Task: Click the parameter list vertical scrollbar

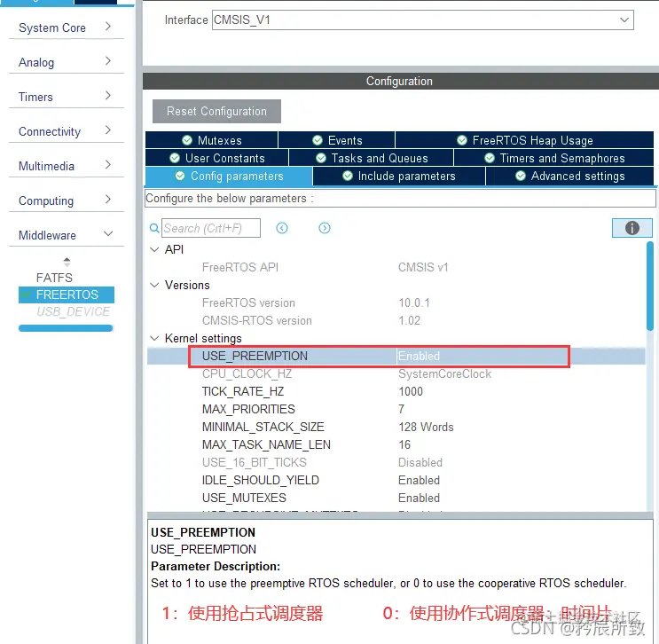Action: [x=650, y=286]
